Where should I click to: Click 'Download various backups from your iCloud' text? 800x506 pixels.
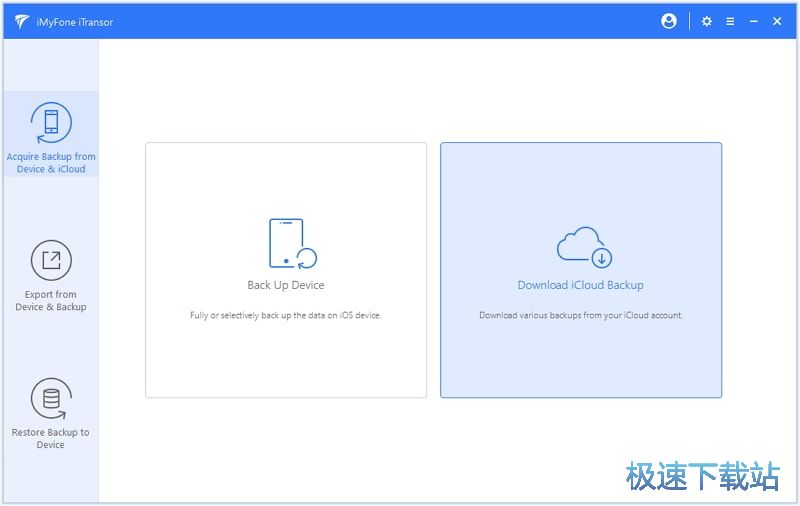[581, 315]
